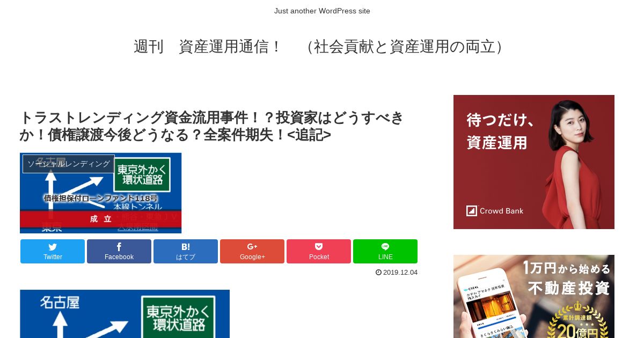This screenshot has width=644, height=338.
Task: Bookmark the article with はてブ
Action: pos(186,251)
